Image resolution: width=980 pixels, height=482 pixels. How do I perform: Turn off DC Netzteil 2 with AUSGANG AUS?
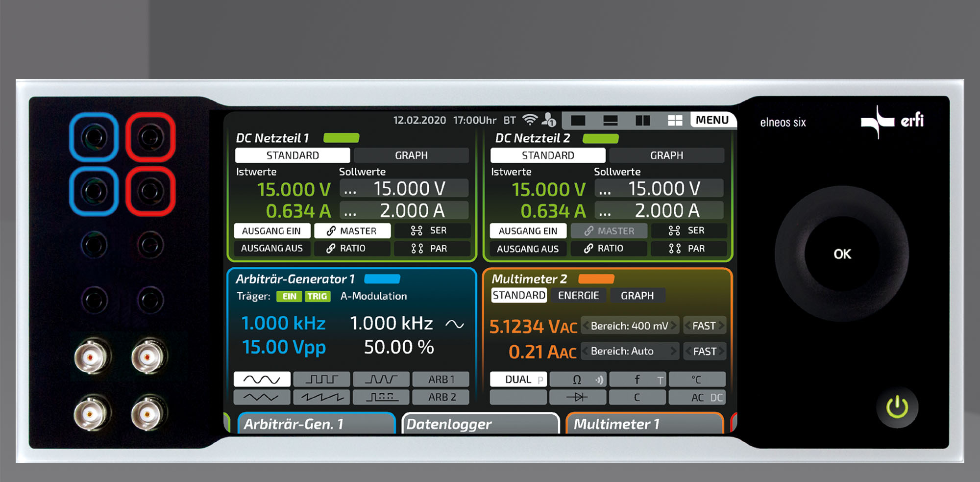tap(527, 249)
